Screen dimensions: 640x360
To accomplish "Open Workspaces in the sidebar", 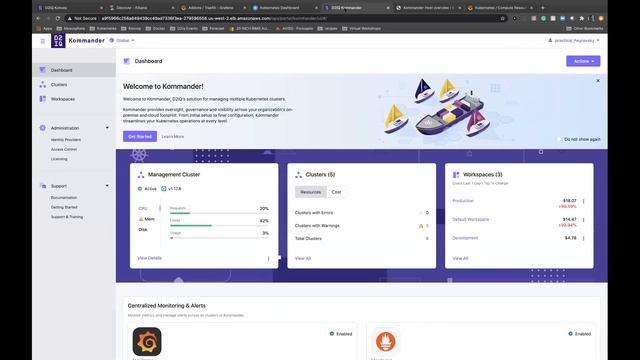I will (74, 99).
